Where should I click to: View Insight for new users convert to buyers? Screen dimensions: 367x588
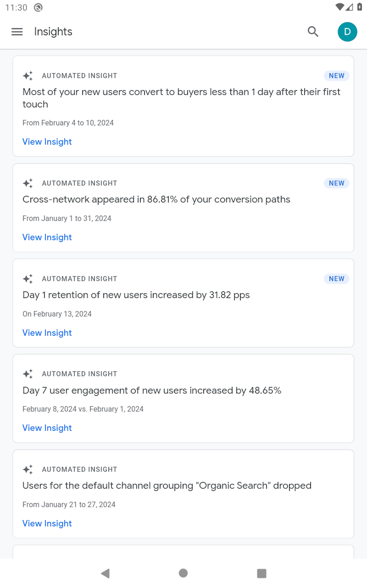click(x=47, y=142)
